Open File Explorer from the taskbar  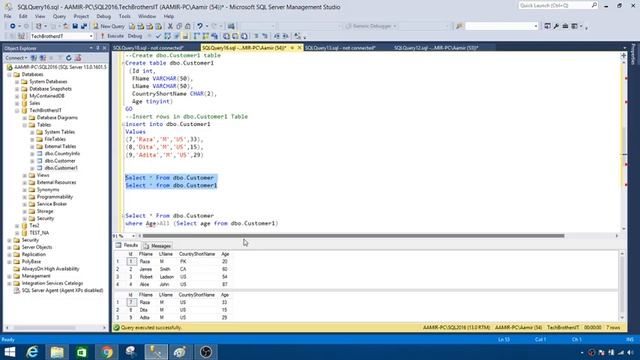tap(57, 352)
